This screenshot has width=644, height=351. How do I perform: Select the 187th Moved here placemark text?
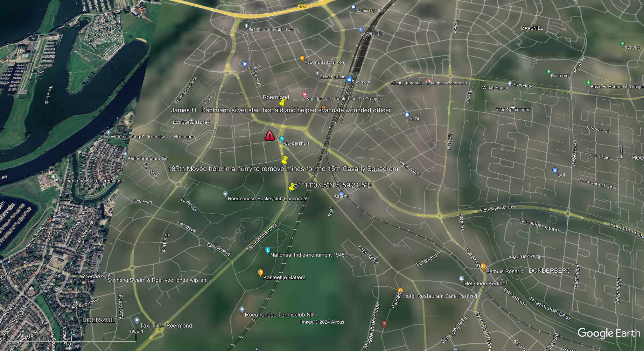point(283,169)
